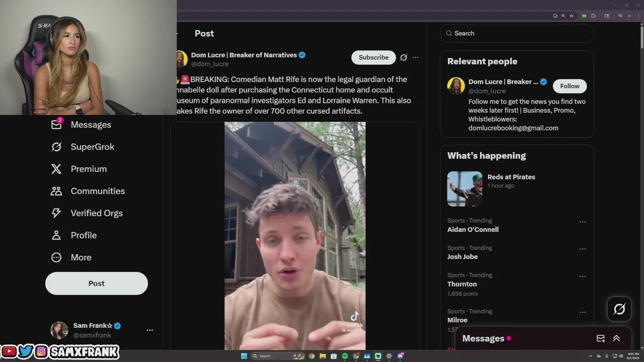
Task: Show hidden system tray icons
Action: (x=590, y=356)
